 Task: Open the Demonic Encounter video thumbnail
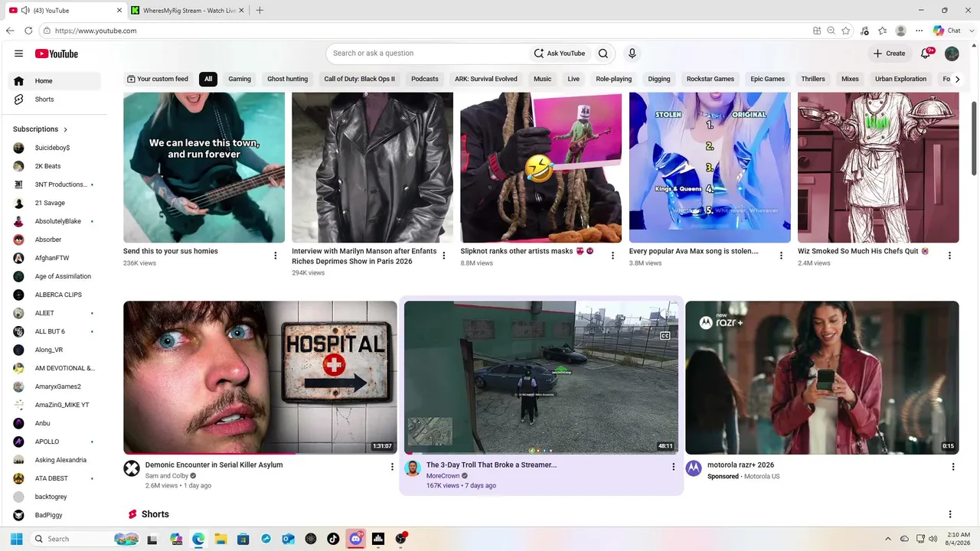pyautogui.click(x=260, y=377)
